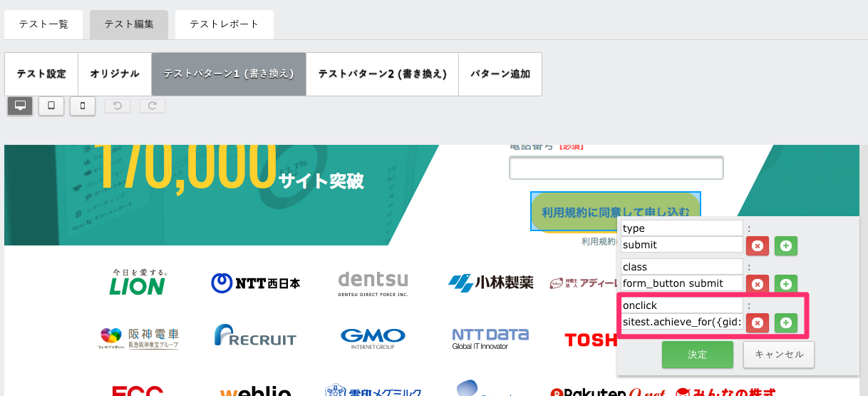
Task: Click the 阪神電車 logo
Action: 140,337
